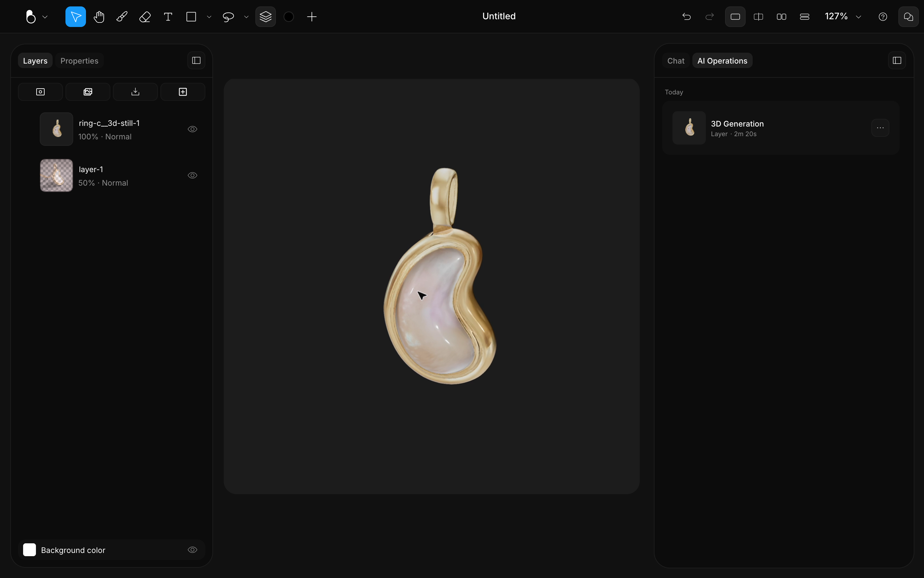The width and height of the screenshot is (924, 578).
Task: Select the Brush tool
Action: pyautogui.click(x=122, y=17)
